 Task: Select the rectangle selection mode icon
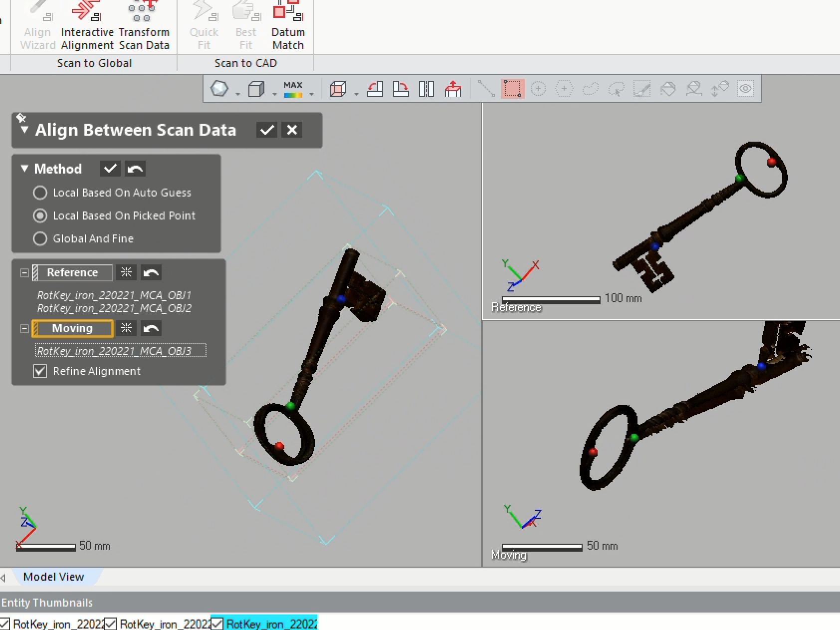pyautogui.click(x=512, y=89)
